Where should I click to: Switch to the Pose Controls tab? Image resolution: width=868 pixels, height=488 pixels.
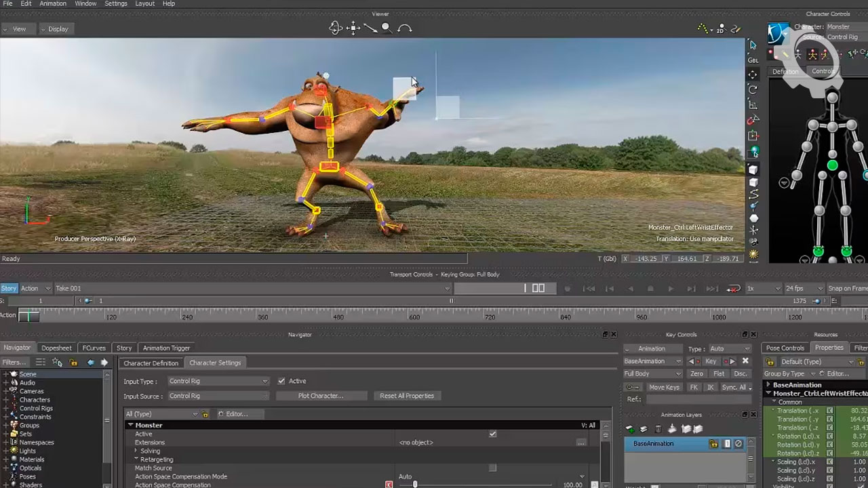785,348
